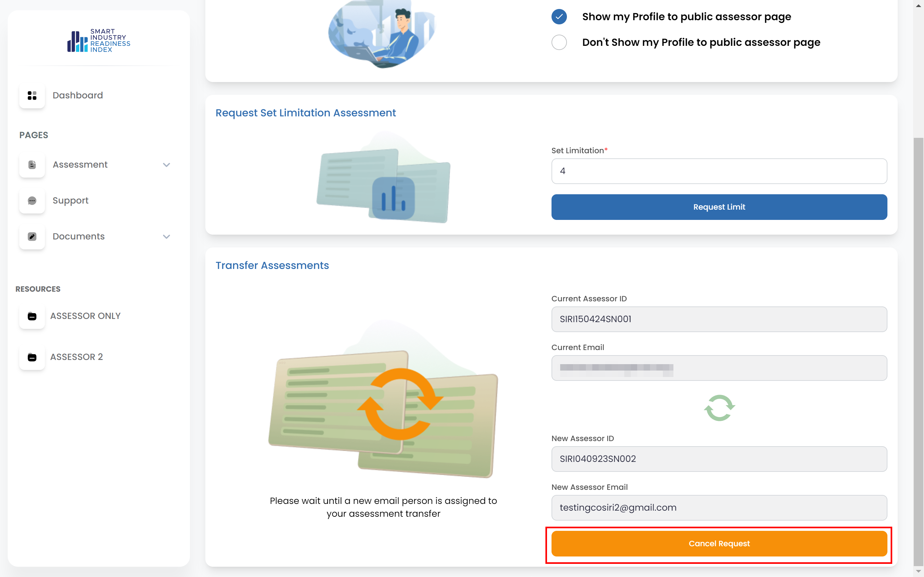Screen dimensions: 924x577
Task: Select Show my Profile radio option
Action: tap(559, 17)
